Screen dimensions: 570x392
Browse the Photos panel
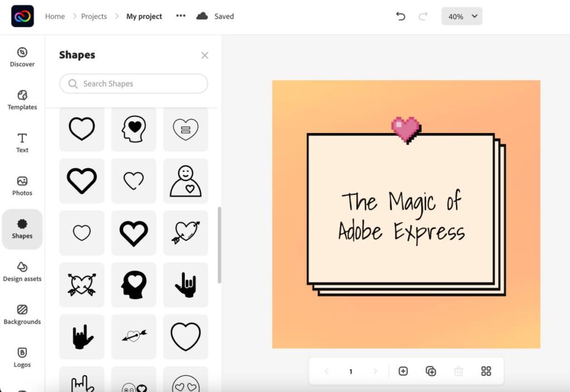22,186
